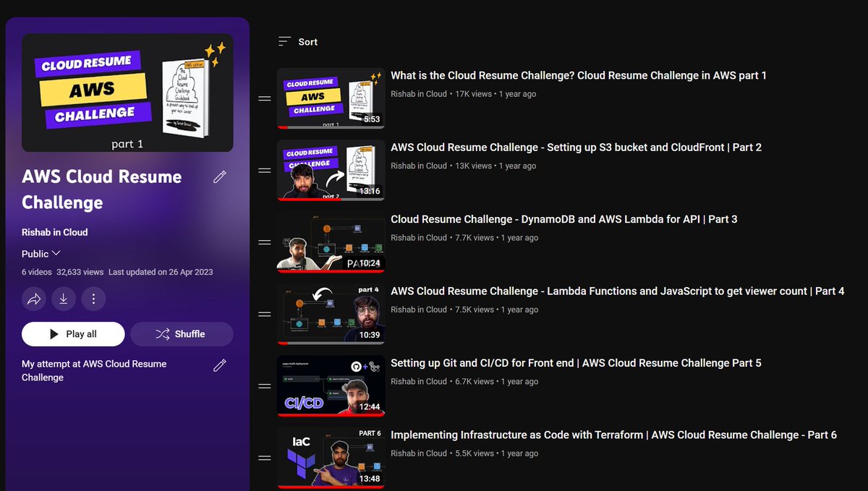This screenshot has height=491, width=868.
Task: Shuffle the playlist videos
Action: point(182,334)
